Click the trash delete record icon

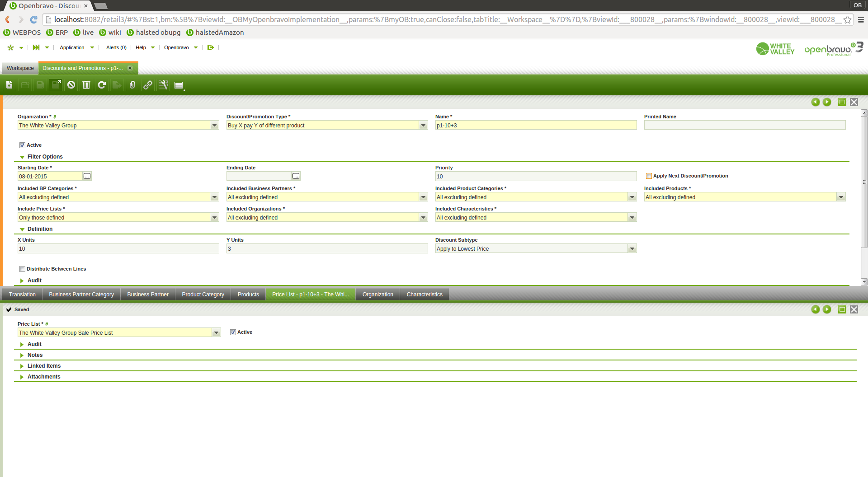[x=86, y=85]
